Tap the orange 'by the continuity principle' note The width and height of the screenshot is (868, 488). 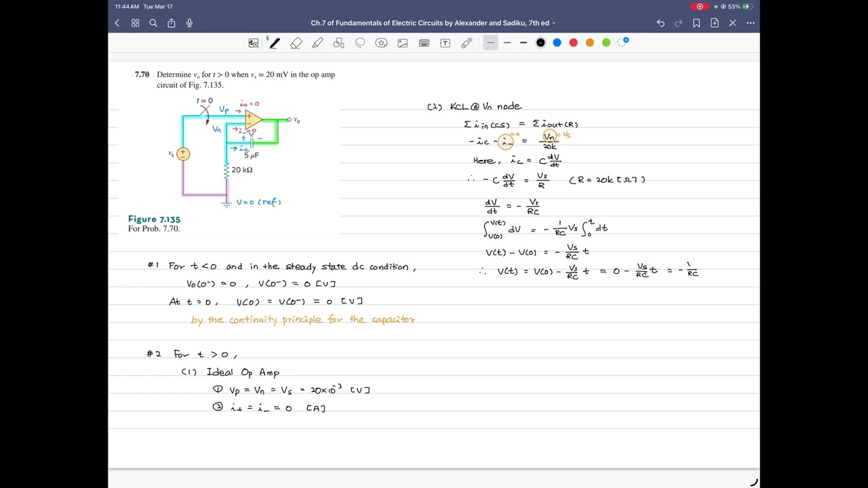(x=303, y=319)
